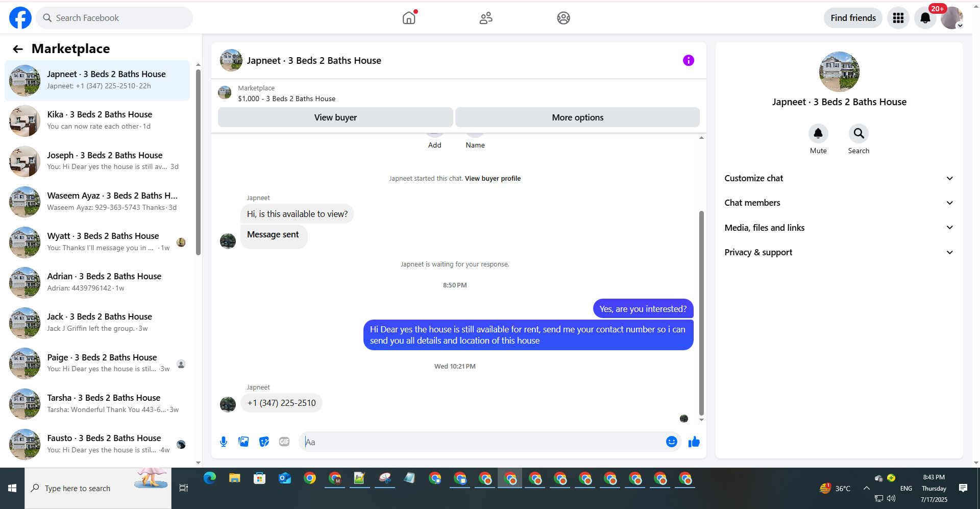Open Outlook in the taskbar

[x=285, y=478]
